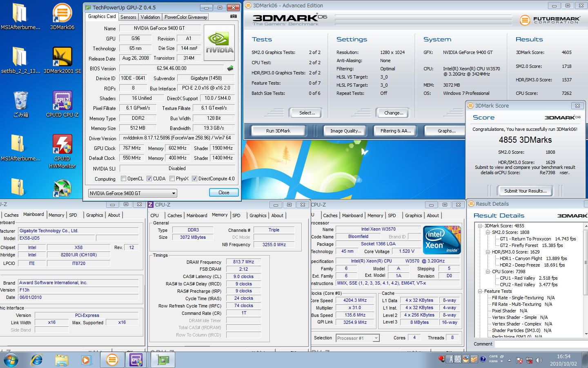Click the network tray icon with red X
588x368 pixels.
529,360
